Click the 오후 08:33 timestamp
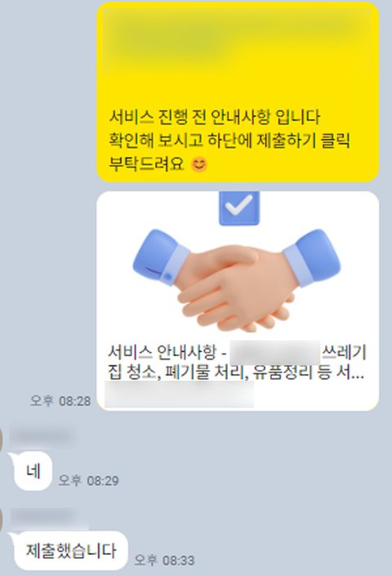The image size is (392, 576). click(164, 560)
